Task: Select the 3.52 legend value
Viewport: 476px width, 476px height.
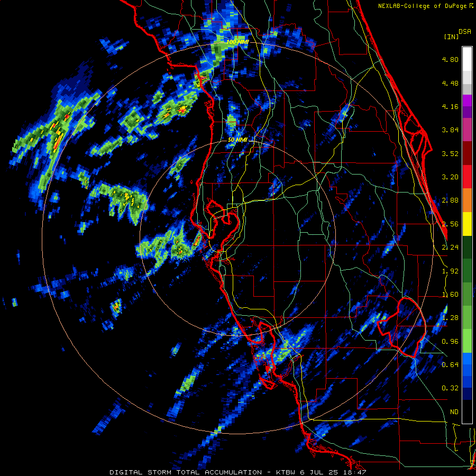Action: [450, 153]
